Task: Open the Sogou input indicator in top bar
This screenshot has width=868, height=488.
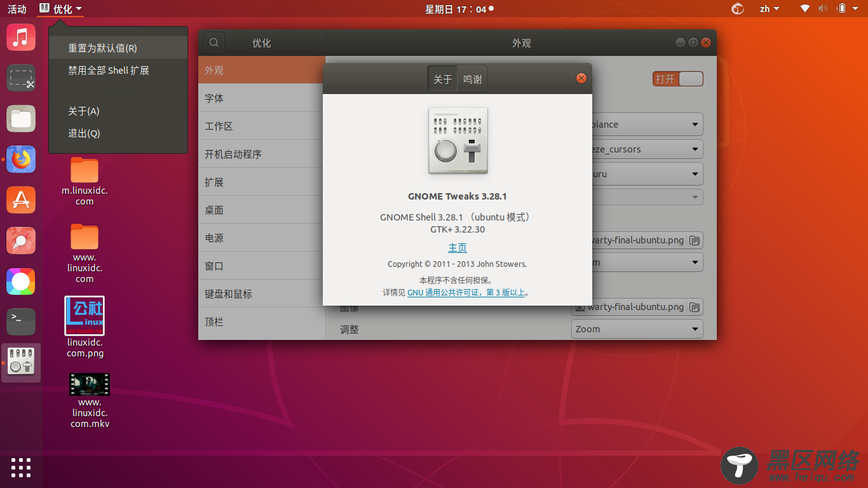Action: (737, 8)
